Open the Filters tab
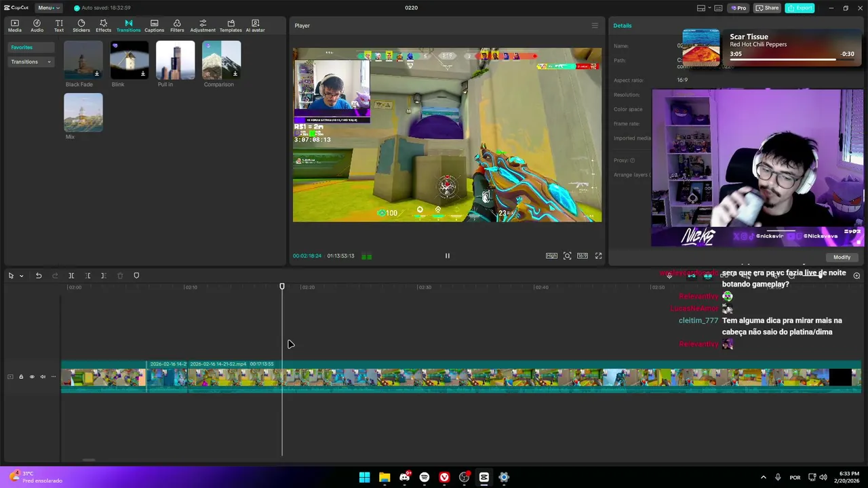 click(177, 26)
